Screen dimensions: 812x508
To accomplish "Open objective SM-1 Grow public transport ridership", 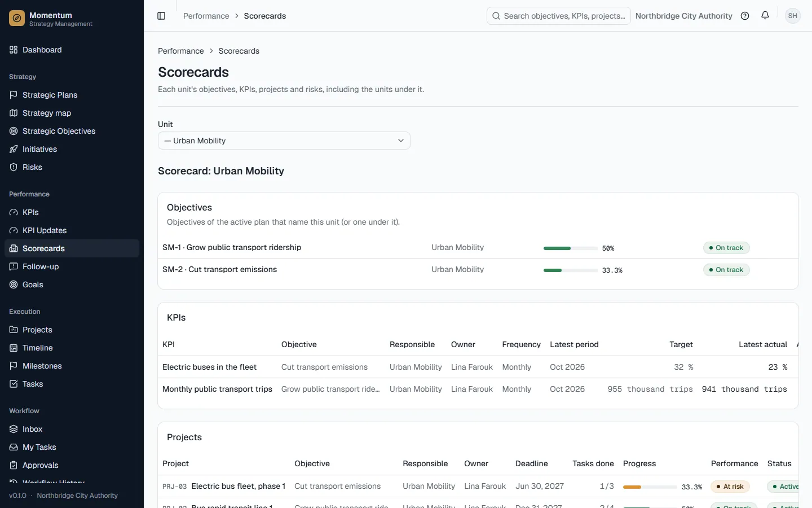I will (x=232, y=247).
